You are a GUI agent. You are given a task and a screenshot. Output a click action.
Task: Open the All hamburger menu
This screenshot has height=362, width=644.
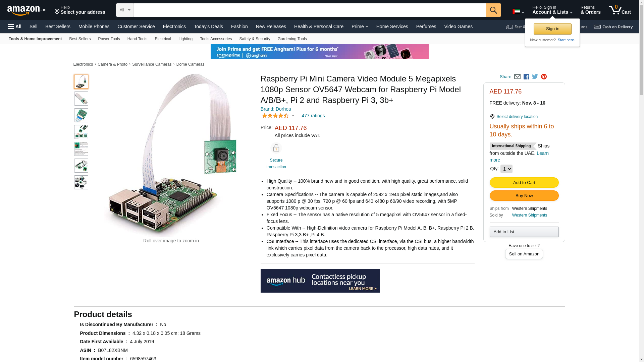(x=15, y=26)
